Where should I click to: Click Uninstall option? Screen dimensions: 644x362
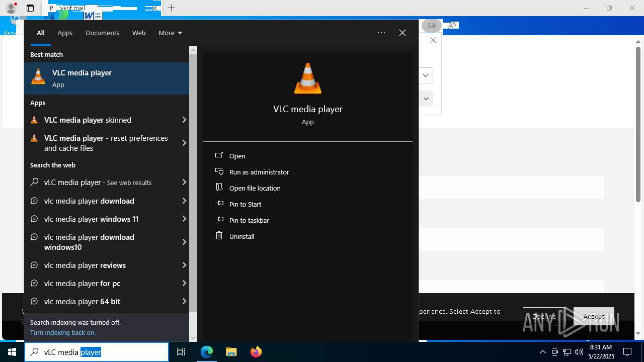242,236
